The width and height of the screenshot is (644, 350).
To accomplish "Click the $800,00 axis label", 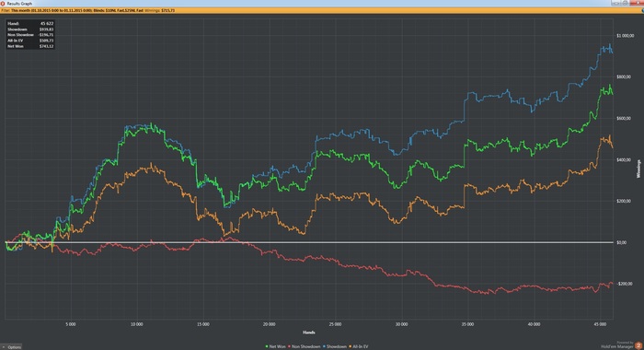I will [x=624, y=77].
